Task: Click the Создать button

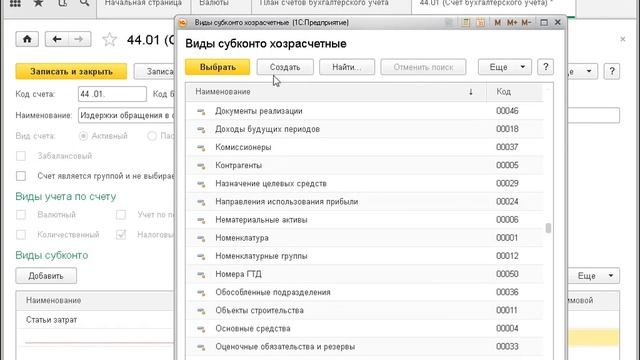Action: tap(285, 67)
